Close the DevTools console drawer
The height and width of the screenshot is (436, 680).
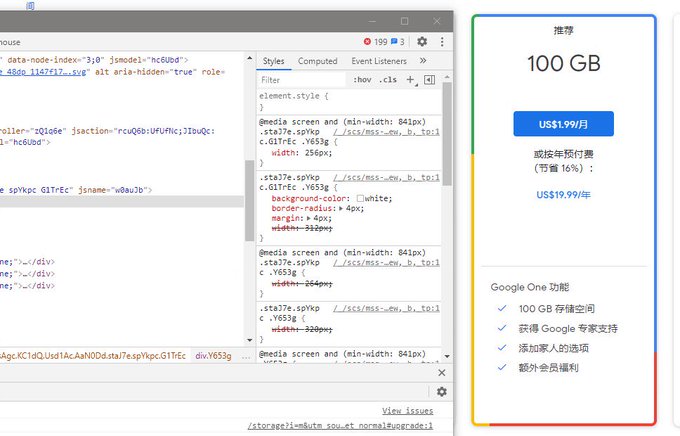441,373
